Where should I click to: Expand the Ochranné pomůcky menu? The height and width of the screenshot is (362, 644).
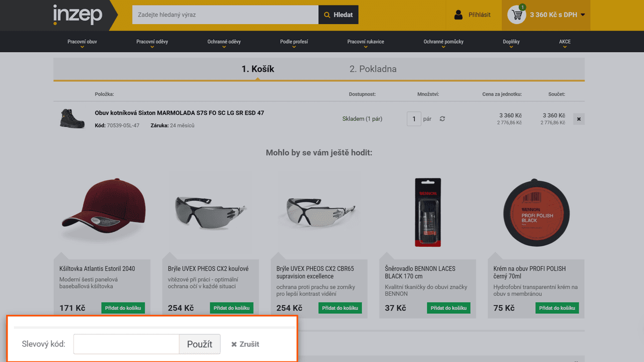click(443, 42)
